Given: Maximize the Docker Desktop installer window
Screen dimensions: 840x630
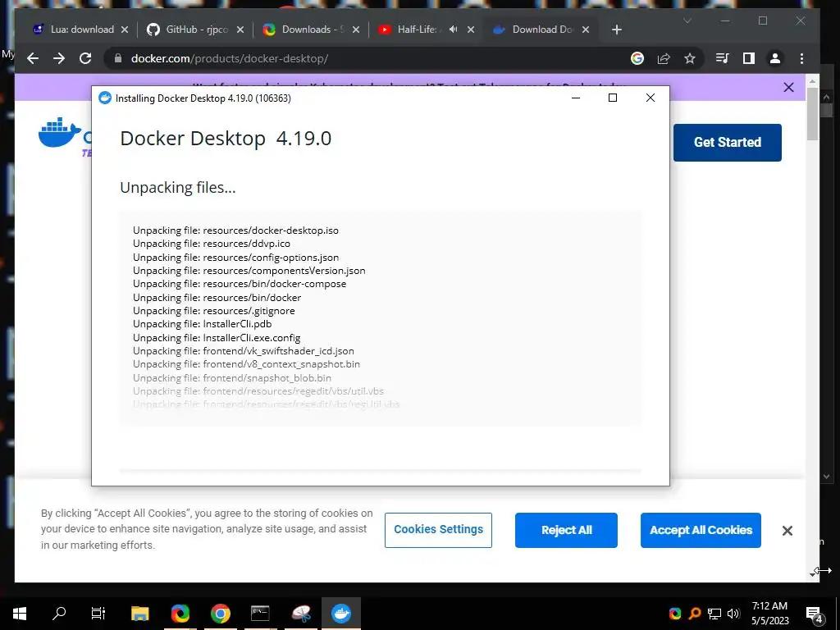Looking at the screenshot, I should pyautogui.click(x=613, y=98).
